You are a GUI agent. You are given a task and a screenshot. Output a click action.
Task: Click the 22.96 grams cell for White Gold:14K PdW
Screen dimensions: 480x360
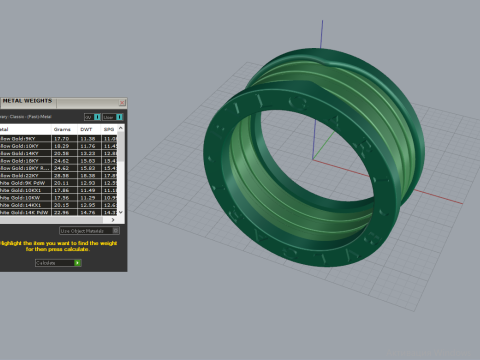64,212
